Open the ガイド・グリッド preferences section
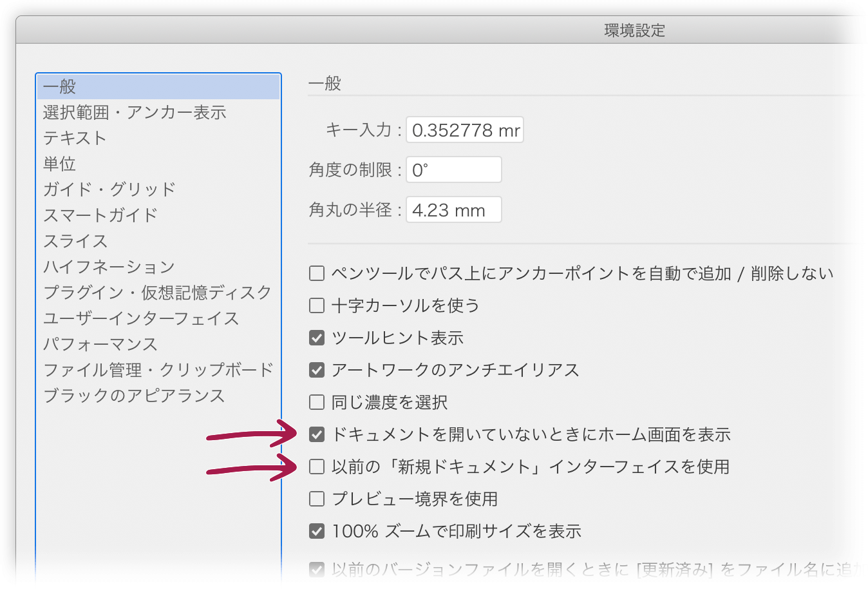This screenshot has width=868, height=589. (x=158, y=189)
